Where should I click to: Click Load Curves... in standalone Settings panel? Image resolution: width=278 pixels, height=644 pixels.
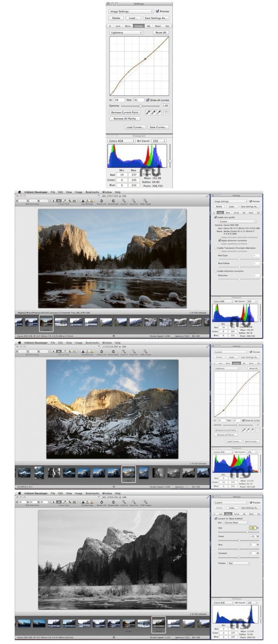point(135,127)
